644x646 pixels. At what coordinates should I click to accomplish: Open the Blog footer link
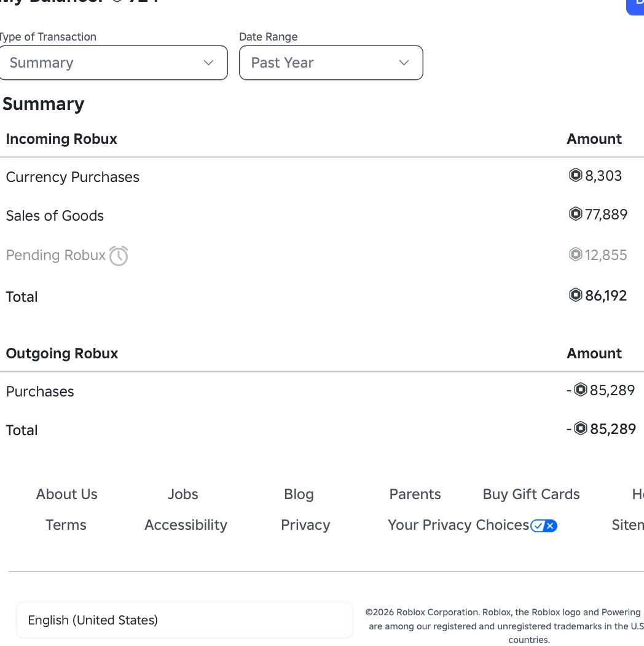point(299,494)
